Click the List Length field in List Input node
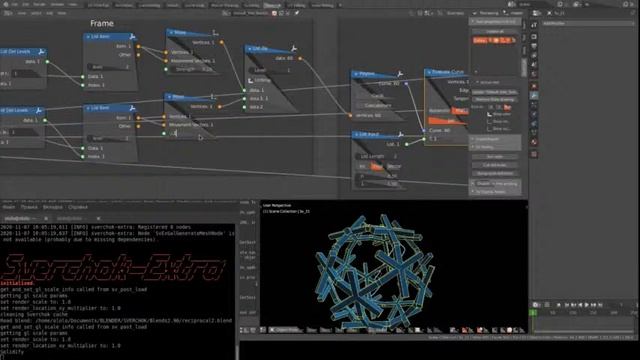The image size is (640, 360). click(377, 156)
